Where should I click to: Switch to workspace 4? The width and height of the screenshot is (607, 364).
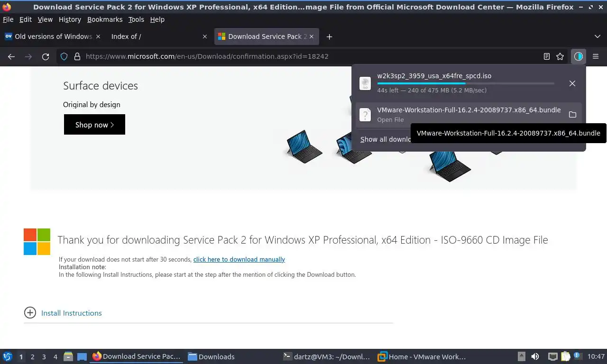[x=55, y=357]
